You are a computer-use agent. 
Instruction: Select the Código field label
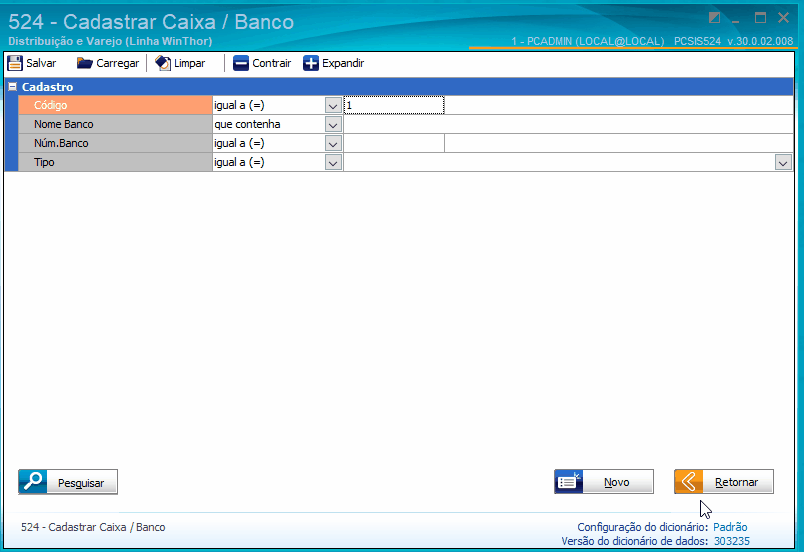(x=115, y=105)
